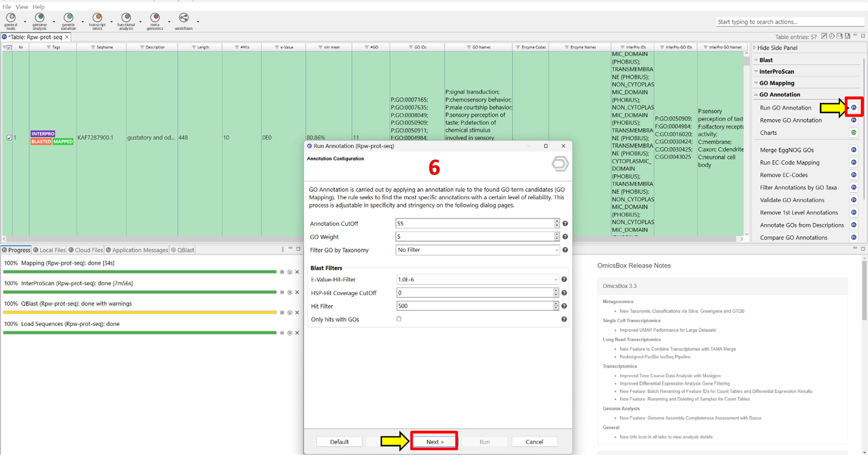The width and height of the screenshot is (868, 459).
Task: Click the search actions input field
Action: [788, 22]
